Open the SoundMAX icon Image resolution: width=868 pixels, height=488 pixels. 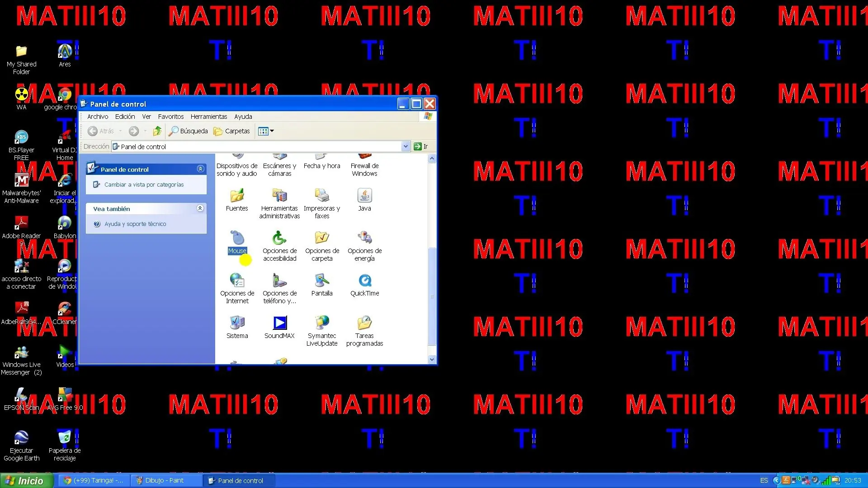[x=279, y=328]
